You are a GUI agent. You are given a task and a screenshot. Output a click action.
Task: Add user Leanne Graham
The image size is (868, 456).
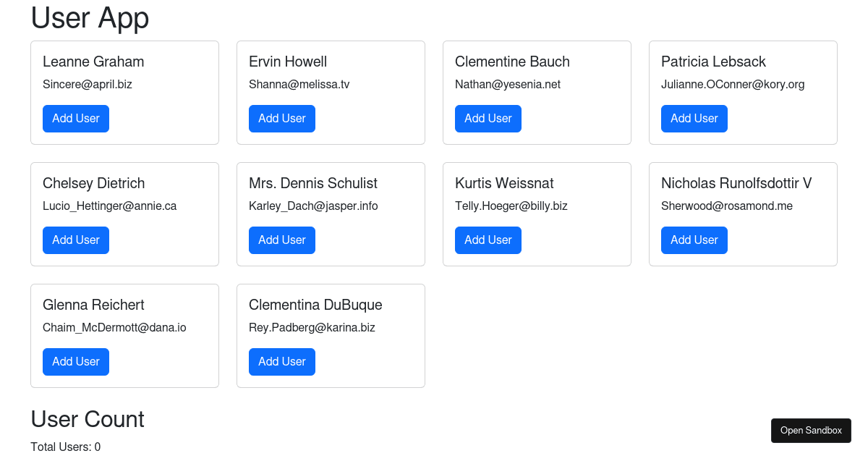(76, 119)
